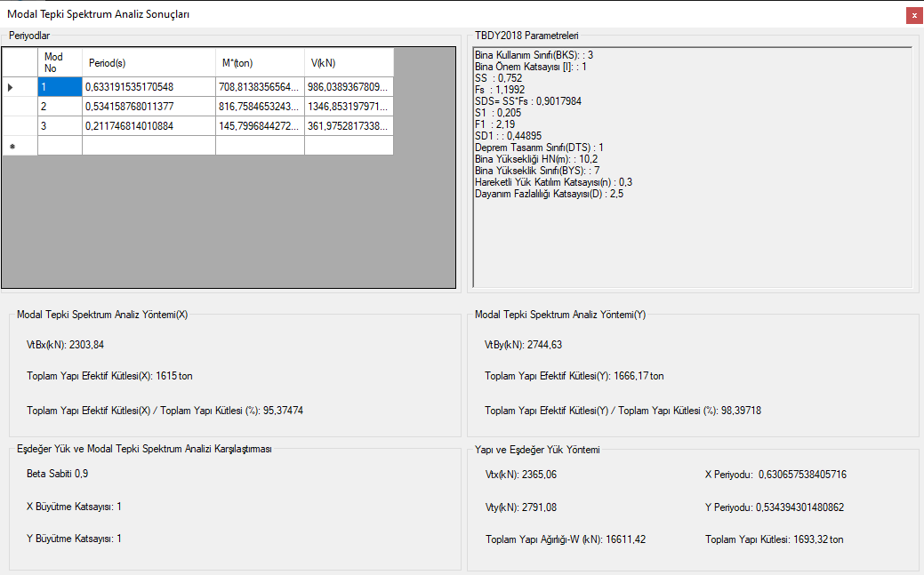Select the Mod No column header

point(60,62)
